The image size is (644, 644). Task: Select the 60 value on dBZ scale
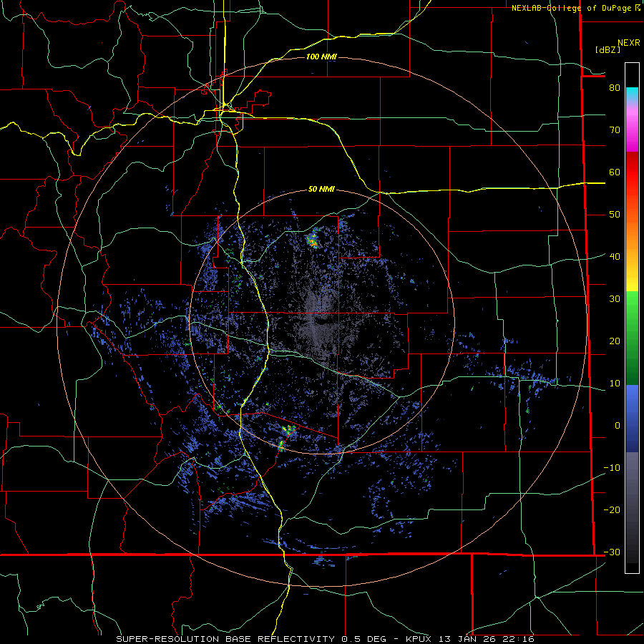tap(615, 172)
